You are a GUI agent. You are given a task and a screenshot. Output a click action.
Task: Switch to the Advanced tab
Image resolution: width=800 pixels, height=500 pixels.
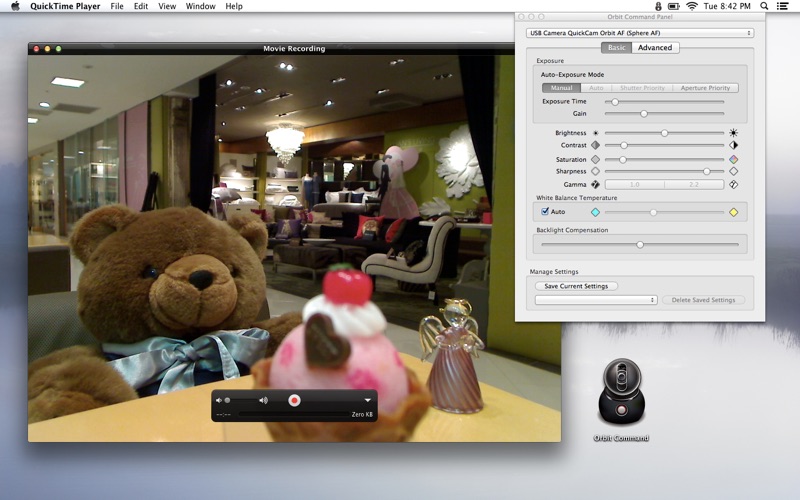pos(655,48)
